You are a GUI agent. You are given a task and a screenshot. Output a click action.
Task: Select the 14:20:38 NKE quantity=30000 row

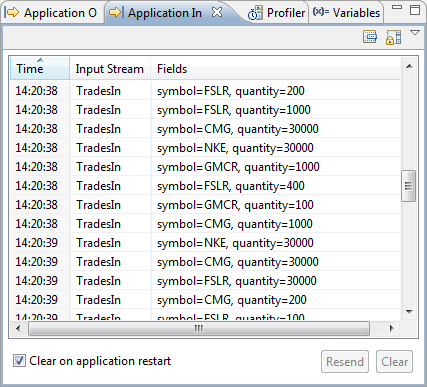(x=205, y=148)
